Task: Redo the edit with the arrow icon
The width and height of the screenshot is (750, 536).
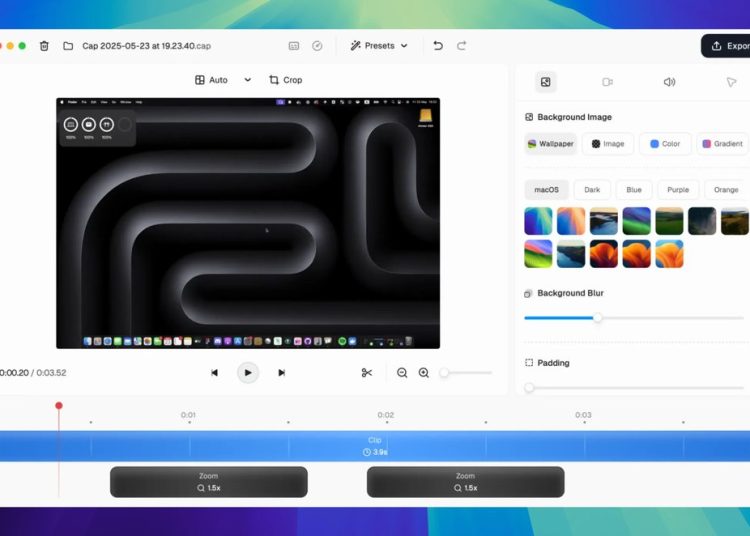Action: click(x=461, y=46)
